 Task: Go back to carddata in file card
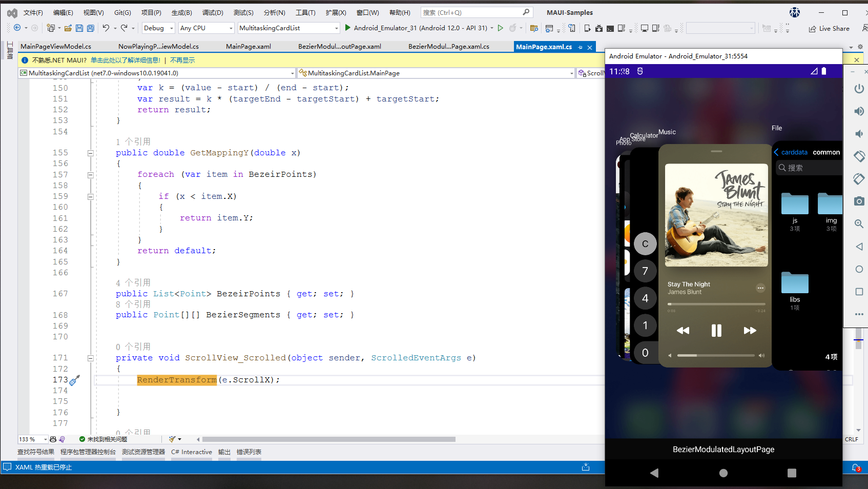[x=791, y=152]
